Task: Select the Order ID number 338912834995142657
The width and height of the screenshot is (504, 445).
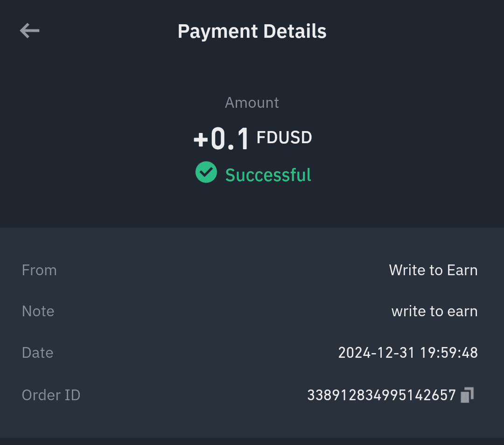Action: 382,395
